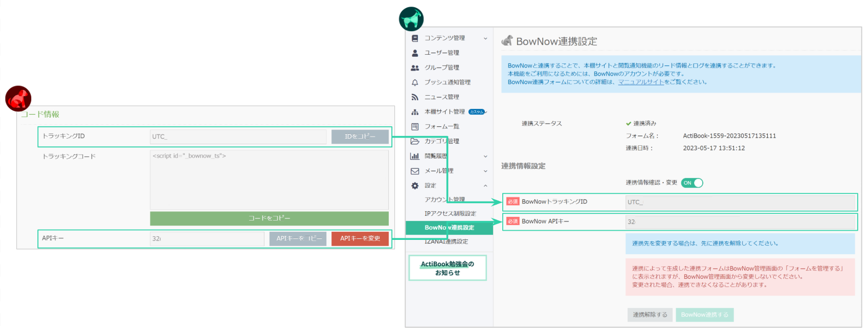This screenshot has width=868, height=333.
Task: Open the IPアクセス制限設定 menu item
Action: click(450, 214)
